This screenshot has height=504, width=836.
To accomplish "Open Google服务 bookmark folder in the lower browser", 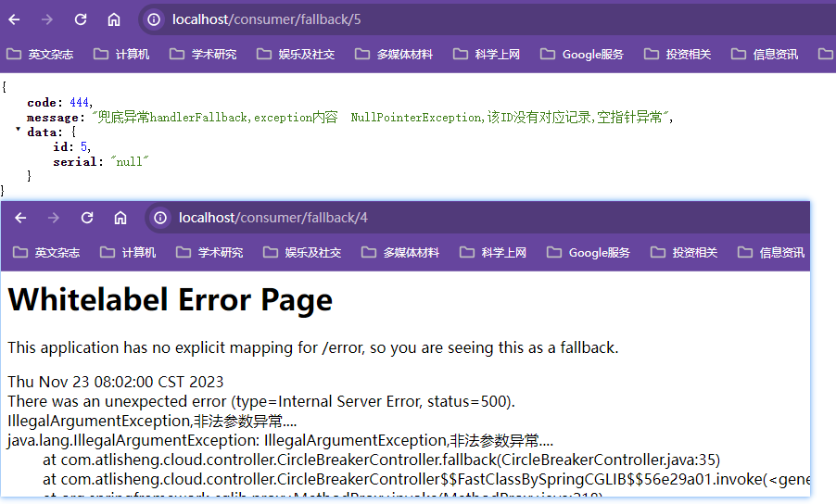I will (x=588, y=253).
